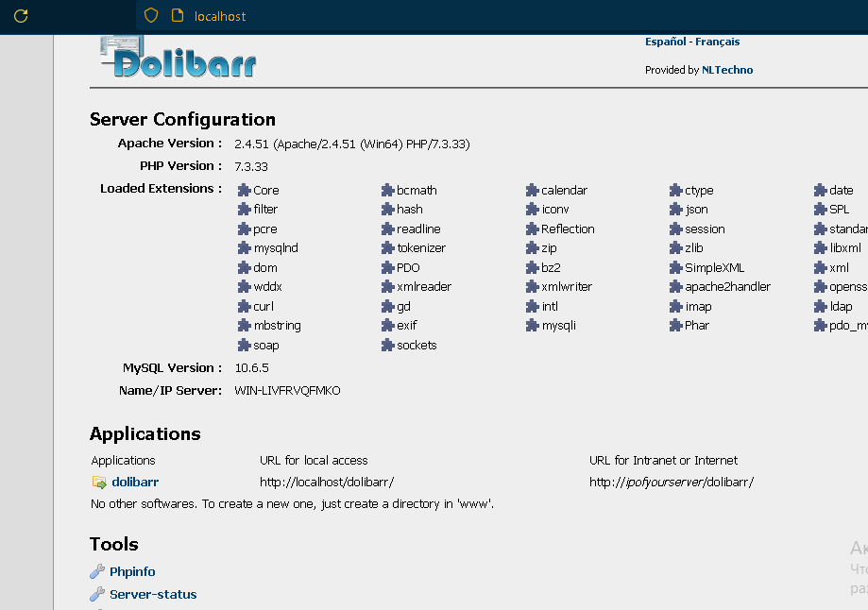Click the puzzle icon next to PDO
The width and height of the screenshot is (868, 610).
pos(387,268)
